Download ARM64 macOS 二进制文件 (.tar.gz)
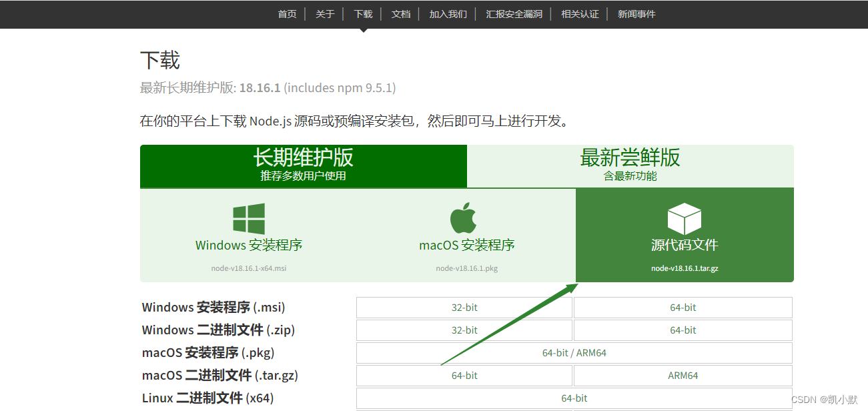This screenshot has height=411, width=868. click(x=683, y=376)
